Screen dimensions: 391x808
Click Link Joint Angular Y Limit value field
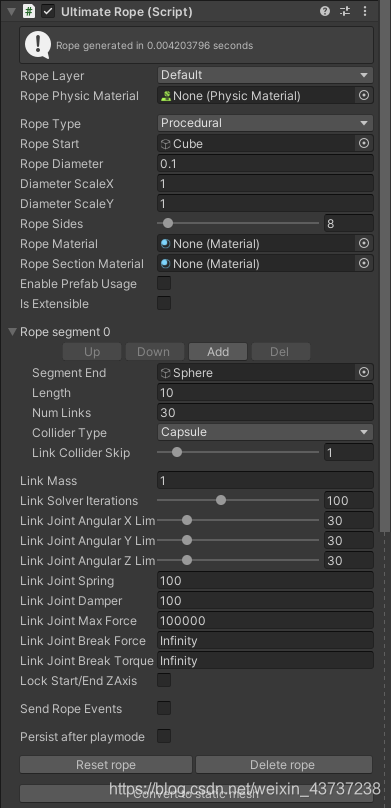[x=349, y=541]
